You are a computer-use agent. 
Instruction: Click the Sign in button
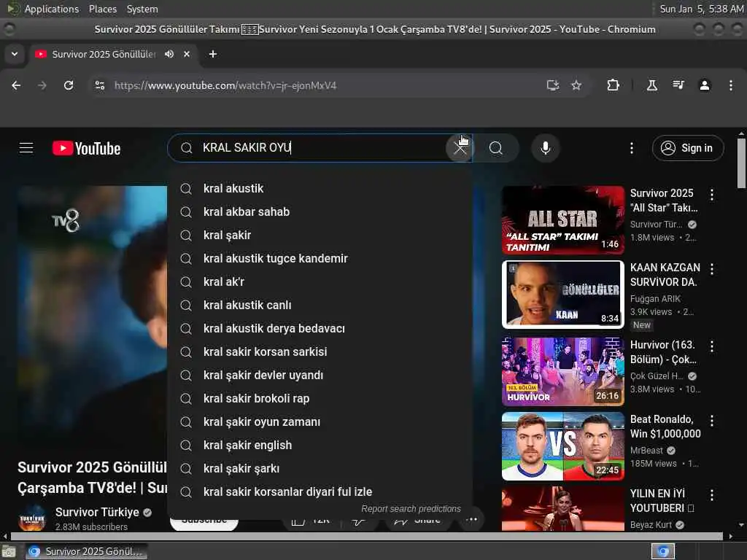pos(688,148)
